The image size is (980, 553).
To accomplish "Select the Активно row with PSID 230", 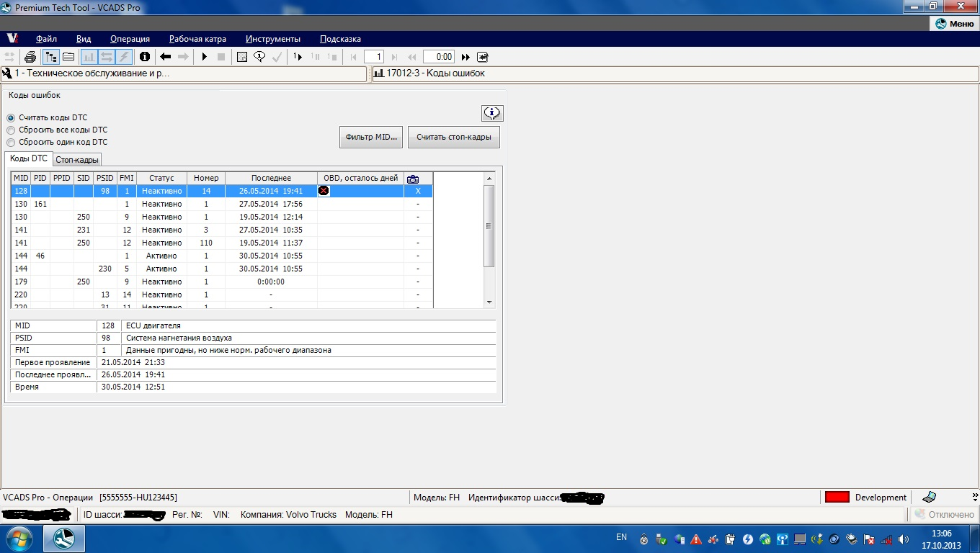I will (222, 269).
